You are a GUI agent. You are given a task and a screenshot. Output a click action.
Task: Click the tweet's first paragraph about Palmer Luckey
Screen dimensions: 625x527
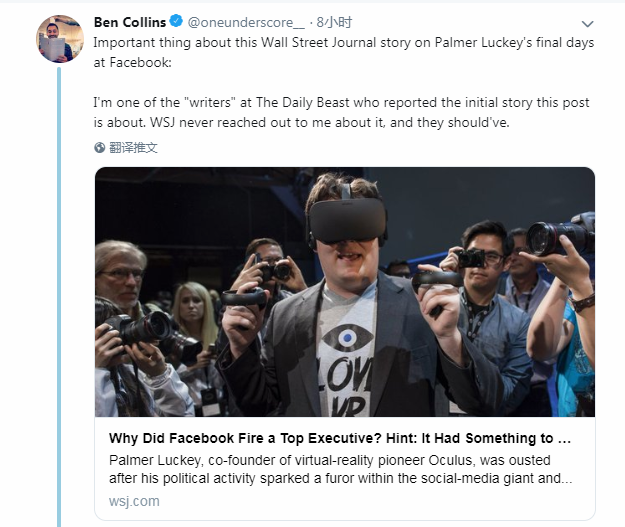coord(340,44)
